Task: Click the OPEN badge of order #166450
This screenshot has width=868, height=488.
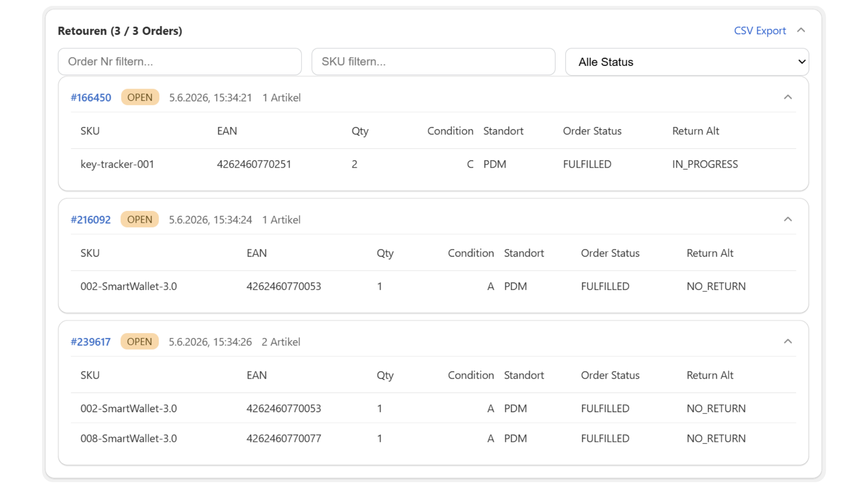Action: point(140,97)
